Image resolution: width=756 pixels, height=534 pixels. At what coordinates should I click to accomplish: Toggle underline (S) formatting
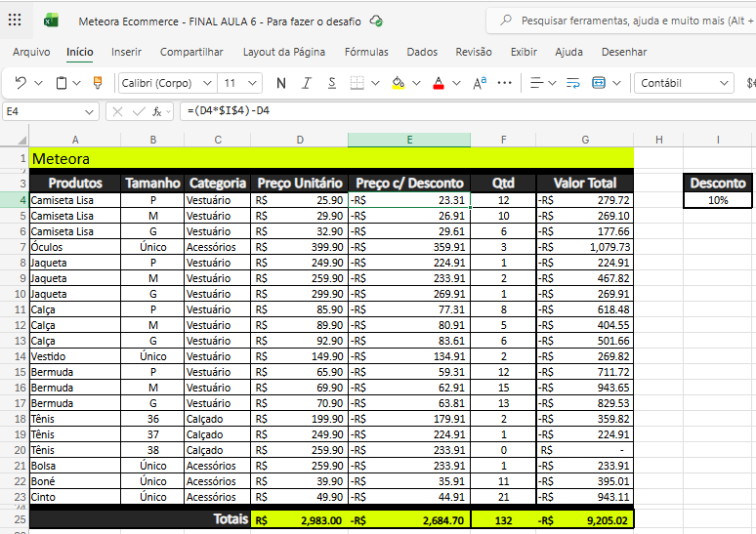pos(332,83)
